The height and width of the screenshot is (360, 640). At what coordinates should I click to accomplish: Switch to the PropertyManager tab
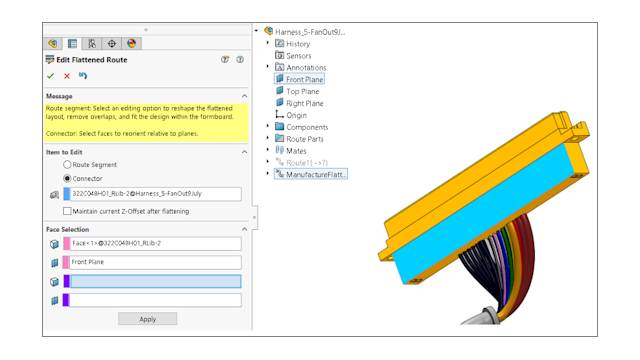(72, 43)
